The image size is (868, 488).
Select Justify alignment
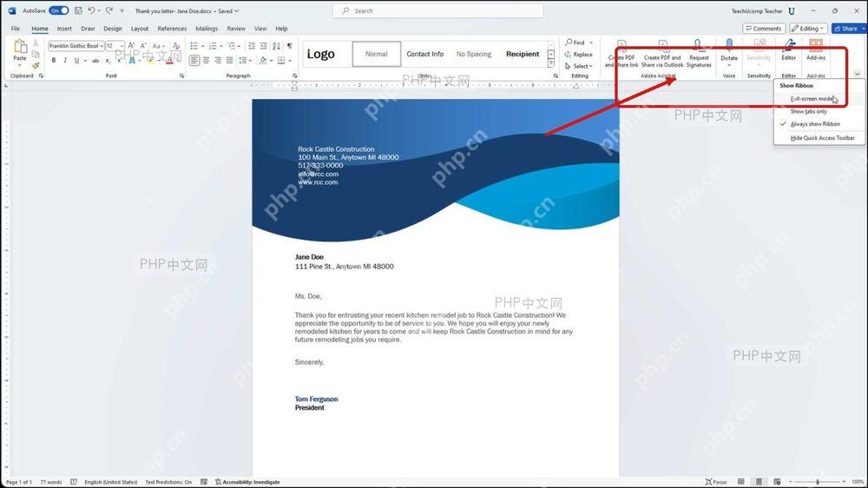pyautogui.click(x=229, y=61)
